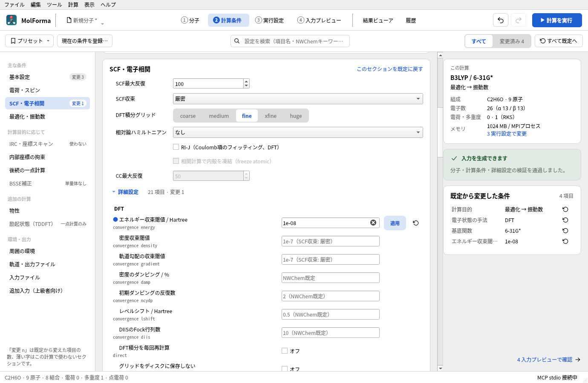The height and width of the screenshot is (383, 588).
Task: Select xfine DFT grid option
Action: (x=271, y=116)
